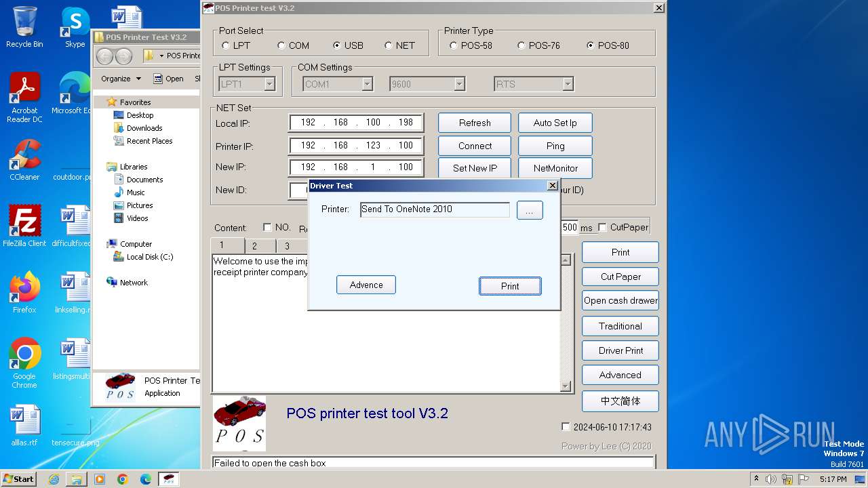Open the Documents library
The height and width of the screenshot is (488, 868).
[144, 180]
